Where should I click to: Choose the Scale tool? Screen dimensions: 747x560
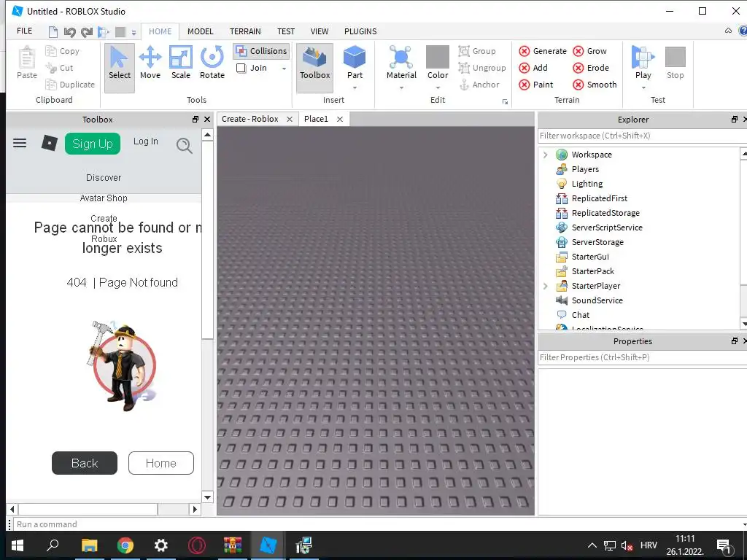(181, 63)
